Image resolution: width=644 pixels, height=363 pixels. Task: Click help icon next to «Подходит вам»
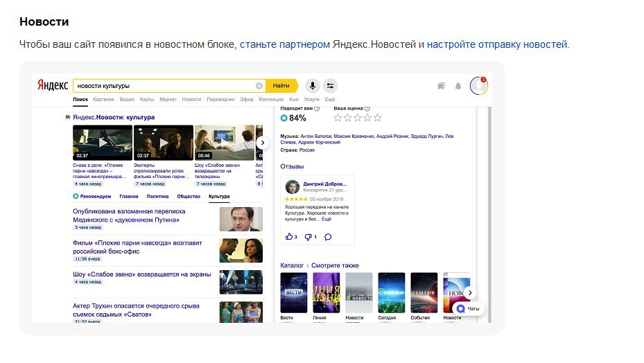[x=317, y=109]
